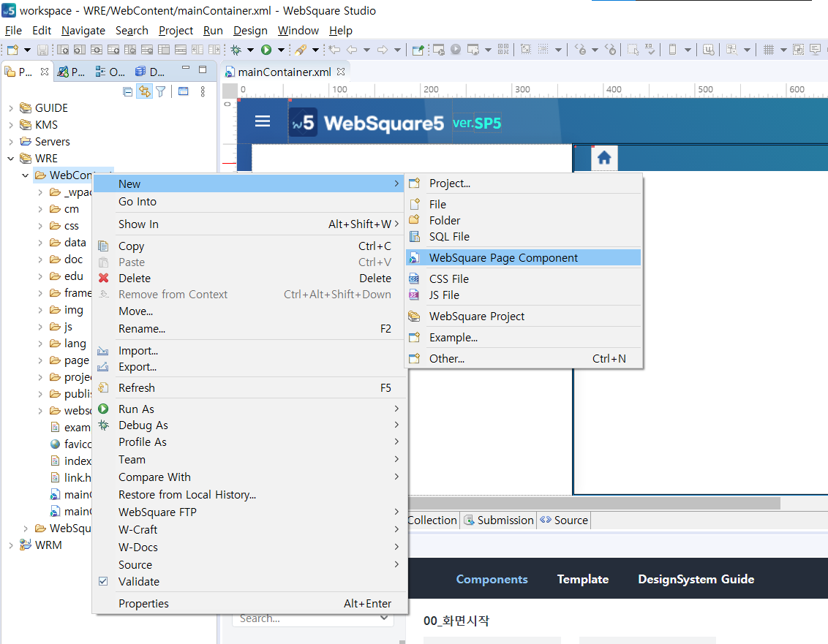Open the Template link
Image resolution: width=828 pixels, height=644 pixels.
click(582, 579)
